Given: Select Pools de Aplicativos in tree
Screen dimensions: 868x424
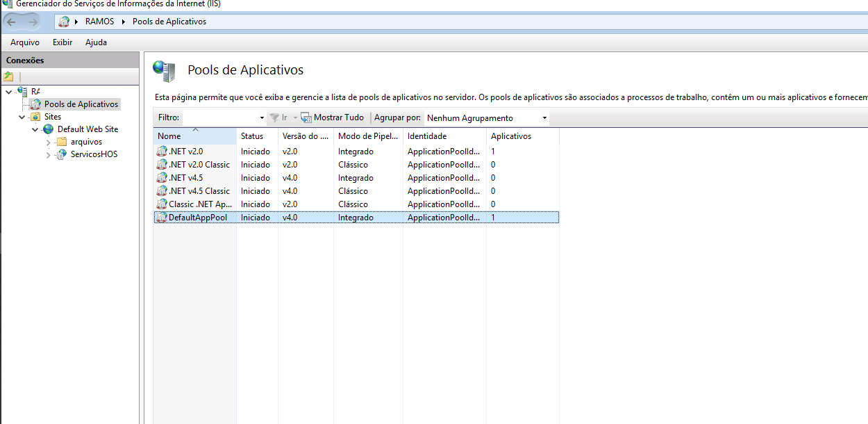Looking at the screenshot, I should pos(81,104).
